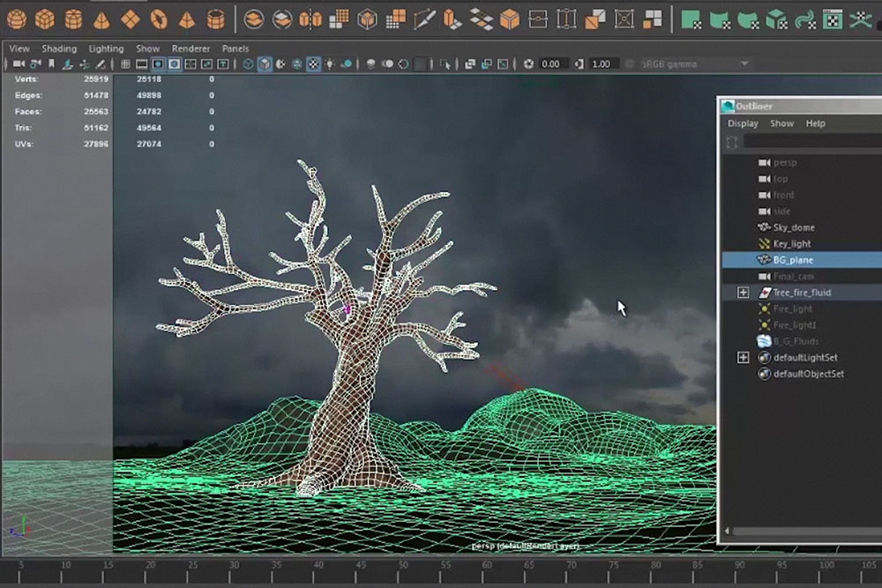Jump to frame 100 on timeline
The width and height of the screenshot is (882, 588).
[x=826, y=564]
